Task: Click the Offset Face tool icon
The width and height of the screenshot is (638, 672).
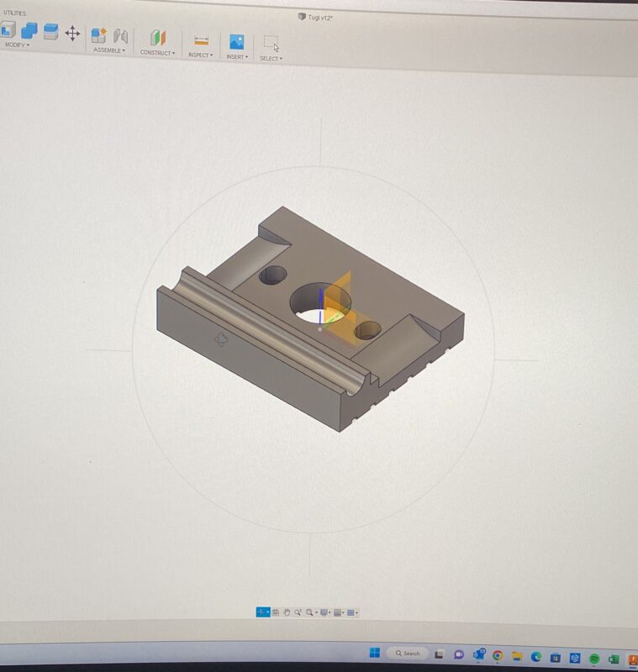Action: [50, 32]
